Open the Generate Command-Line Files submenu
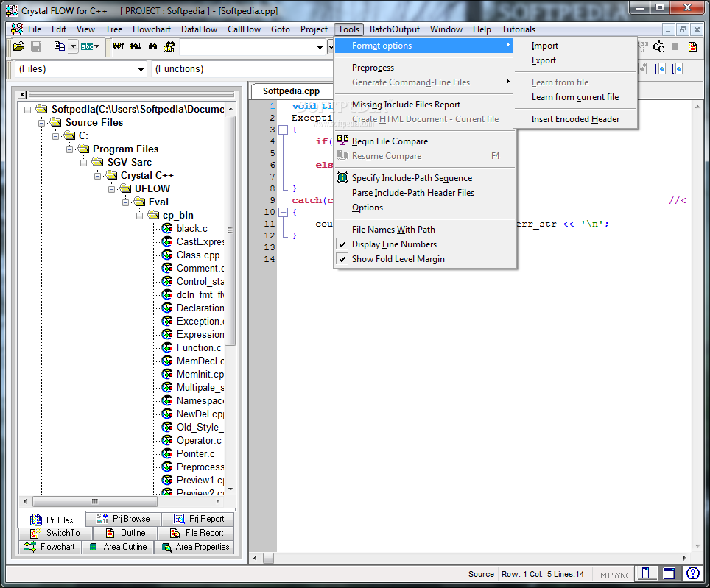The image size is (710, 588). coord(425,82)
